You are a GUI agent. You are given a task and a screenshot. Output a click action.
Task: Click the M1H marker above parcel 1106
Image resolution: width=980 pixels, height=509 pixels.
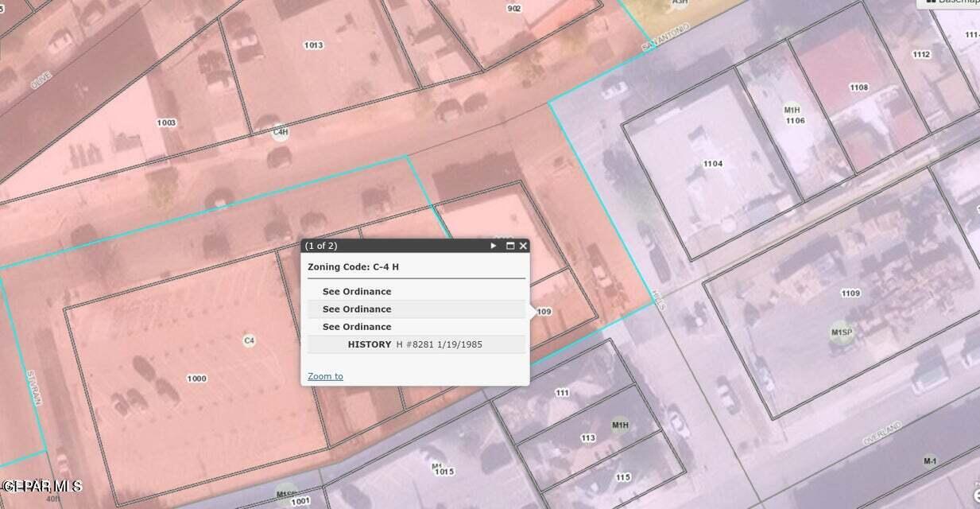pos(792,111)
